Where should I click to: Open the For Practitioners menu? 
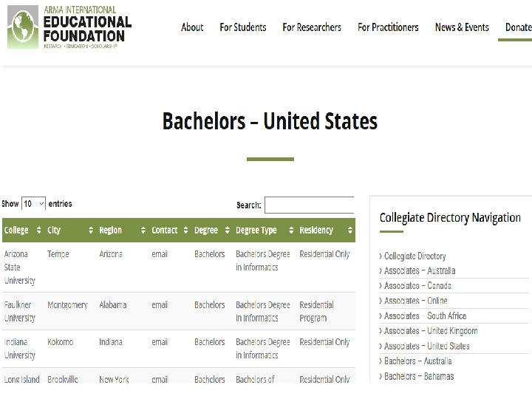point(388,27)
